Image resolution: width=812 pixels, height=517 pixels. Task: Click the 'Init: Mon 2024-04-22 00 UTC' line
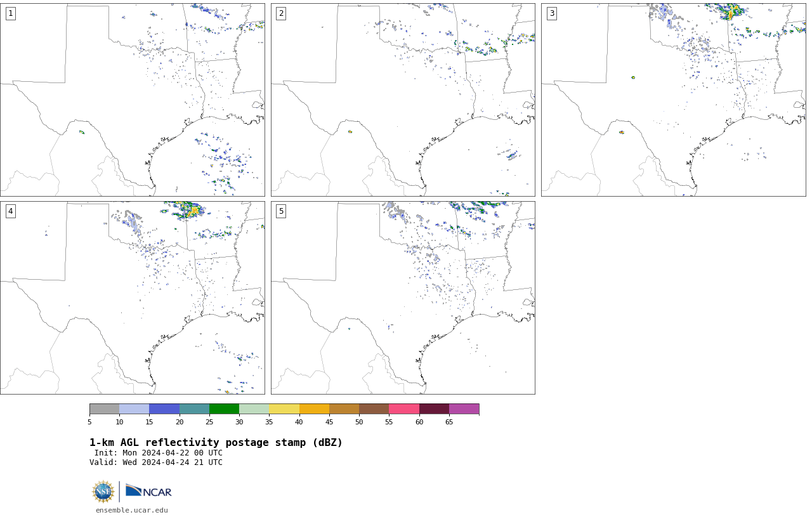(159, 453)
